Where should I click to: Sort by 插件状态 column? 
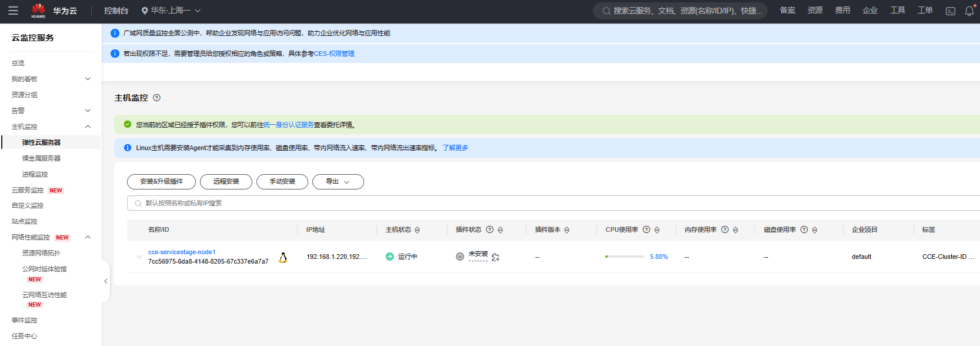coord(500,230)
